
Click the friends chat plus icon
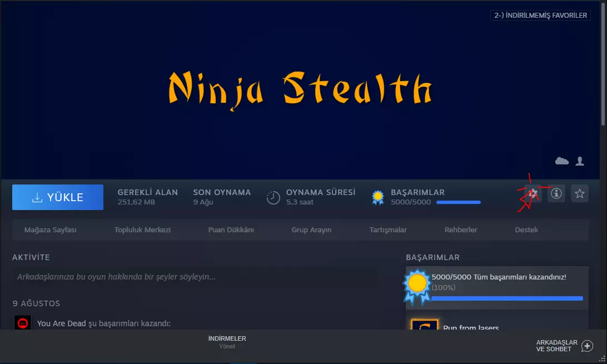pyautogui.click(x=587, y=346)
